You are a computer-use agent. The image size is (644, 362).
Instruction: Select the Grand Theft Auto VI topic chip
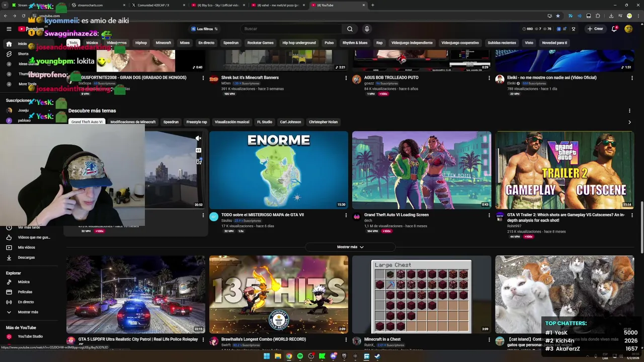(87, 122)
